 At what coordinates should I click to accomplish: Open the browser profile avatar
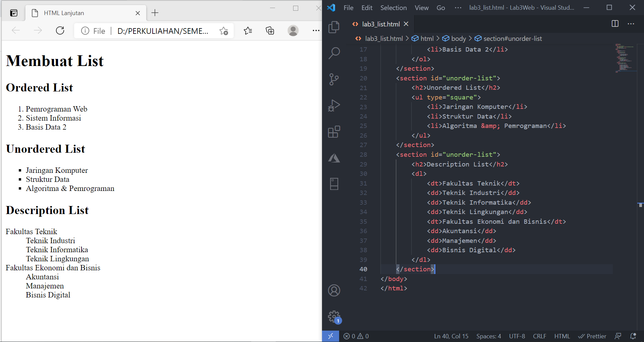[293, 31]
